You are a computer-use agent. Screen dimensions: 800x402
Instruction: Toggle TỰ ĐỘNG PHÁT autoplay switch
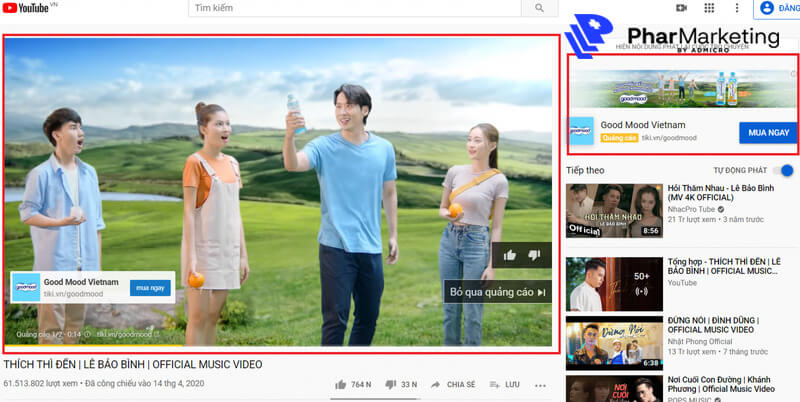783,170
